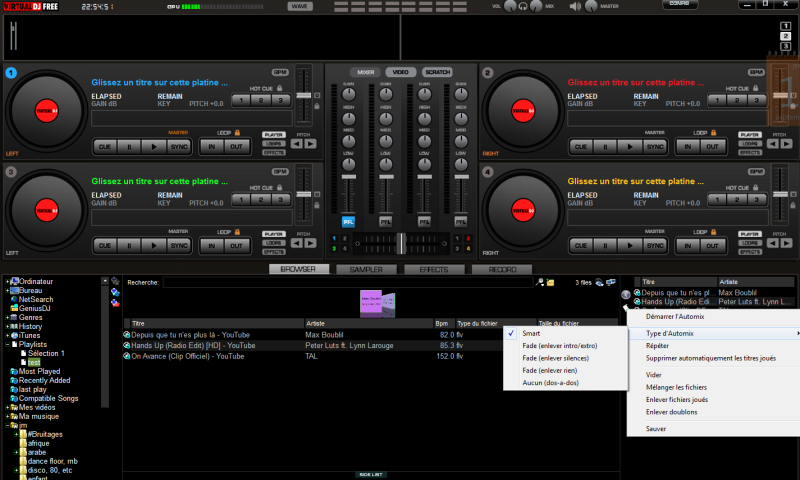Click the master volume speaker icon
Image resolution: width=800 pixels, height=480 pixels.
pyautogui.click(x=574, y=6)
